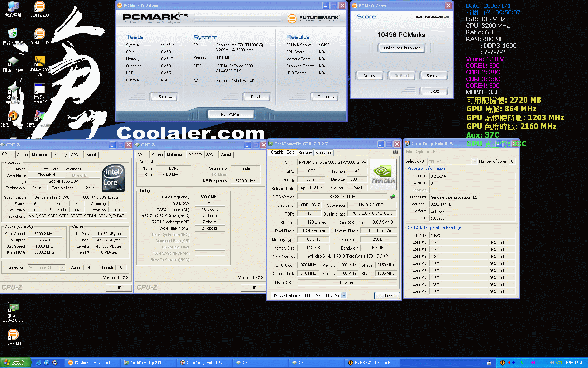Image resolution: width=588 pixels, height=368 pixels.
Task: Click the NVIDIA icon in the system tray
Action: [x=559, y=363]
